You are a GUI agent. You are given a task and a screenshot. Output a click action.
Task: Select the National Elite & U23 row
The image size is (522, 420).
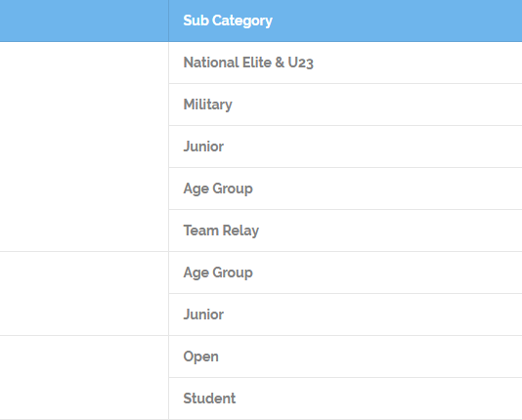[x=345, y=63]
